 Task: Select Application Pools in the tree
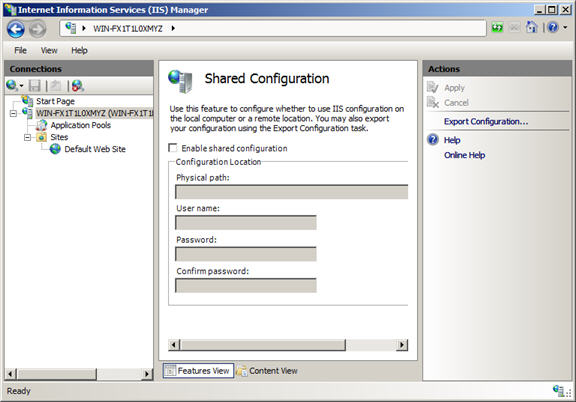click(80, 125)
